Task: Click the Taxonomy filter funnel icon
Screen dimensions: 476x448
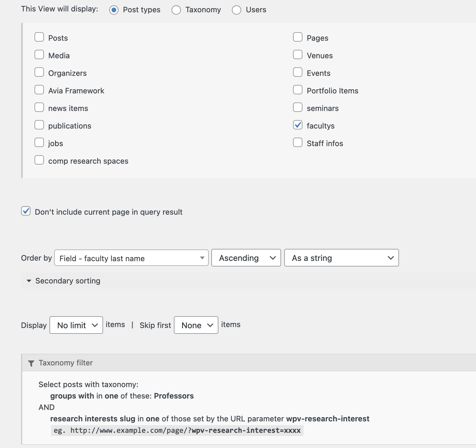Action: click(31, 363)
